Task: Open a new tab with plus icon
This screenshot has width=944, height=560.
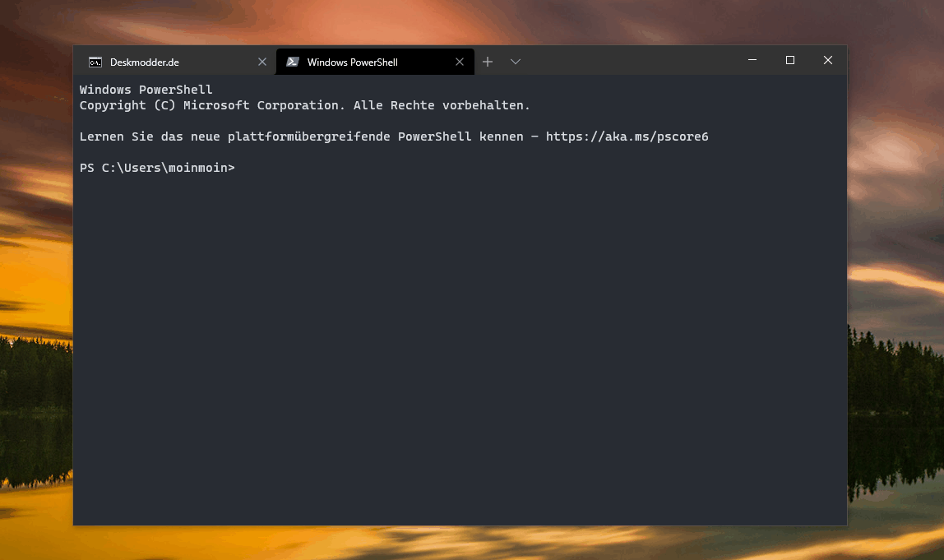Action: pos(488,62)
